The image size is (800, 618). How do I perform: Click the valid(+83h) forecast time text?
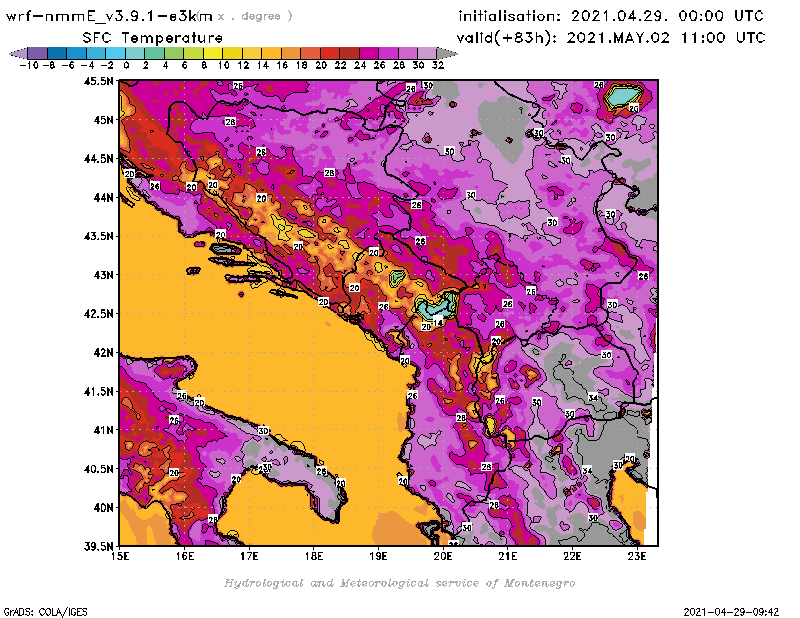click(611, 38)
